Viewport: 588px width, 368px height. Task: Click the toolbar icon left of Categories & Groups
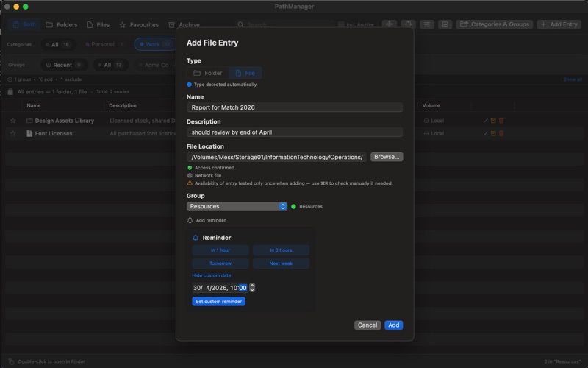click(x=445, y=24)
